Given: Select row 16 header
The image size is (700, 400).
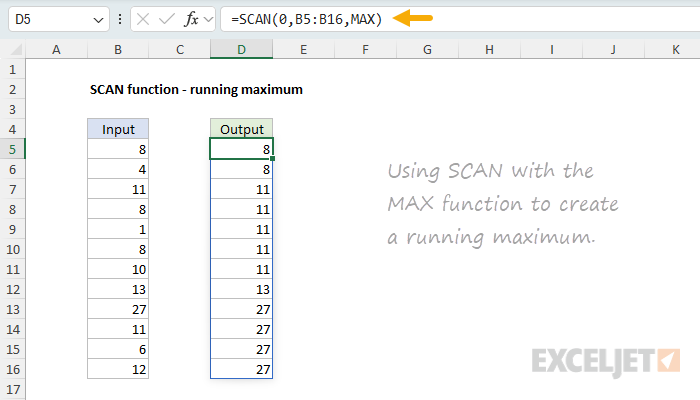Looking at the screenshot, I should 12,369.
